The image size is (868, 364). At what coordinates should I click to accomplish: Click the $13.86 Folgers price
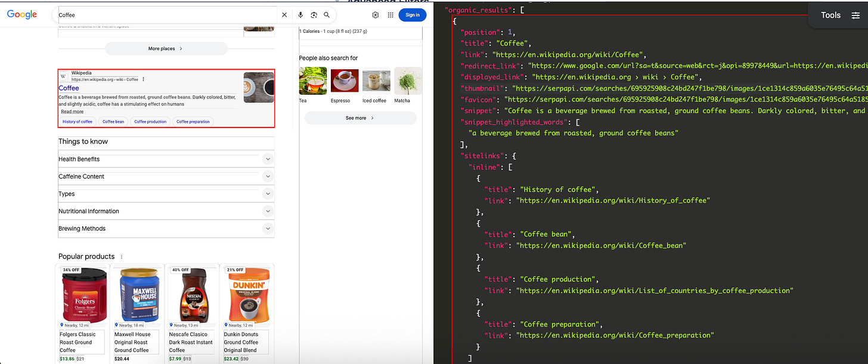point(67,359)
